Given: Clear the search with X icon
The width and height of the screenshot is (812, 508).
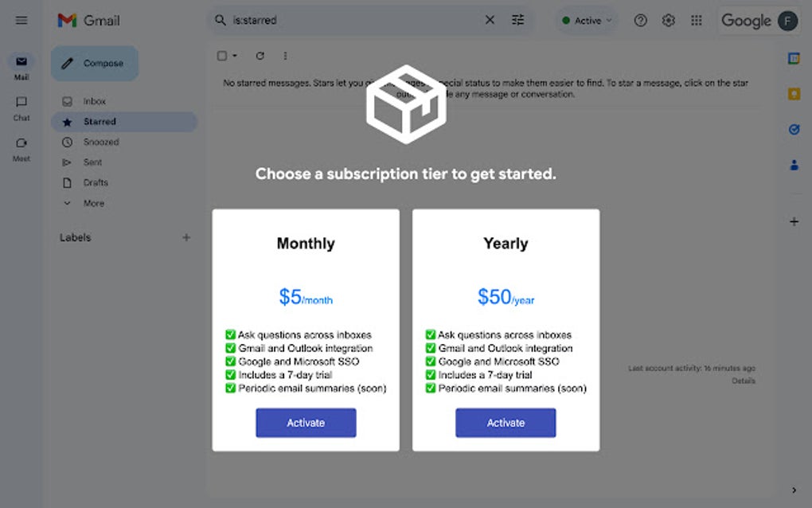Looking at the screenshot, I should click(490, 20).
